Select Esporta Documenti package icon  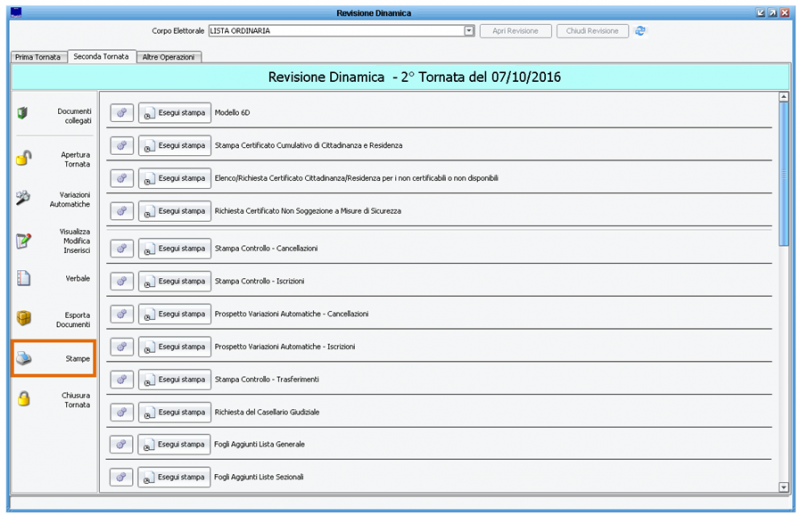[23, 318]
